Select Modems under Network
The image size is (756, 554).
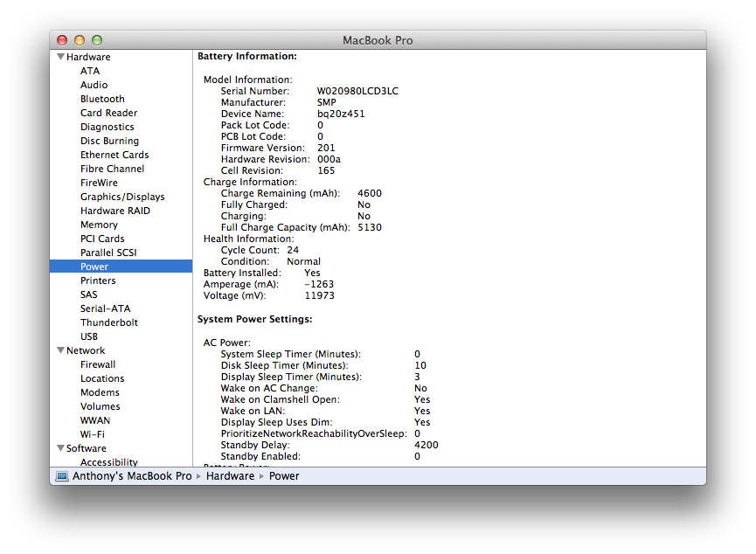pos(100,392)
